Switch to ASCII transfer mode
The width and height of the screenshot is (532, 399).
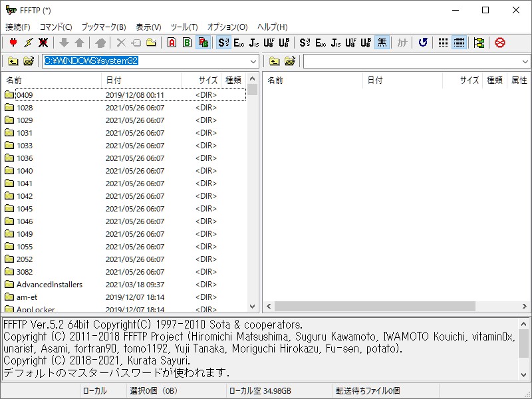pos(172,42)
